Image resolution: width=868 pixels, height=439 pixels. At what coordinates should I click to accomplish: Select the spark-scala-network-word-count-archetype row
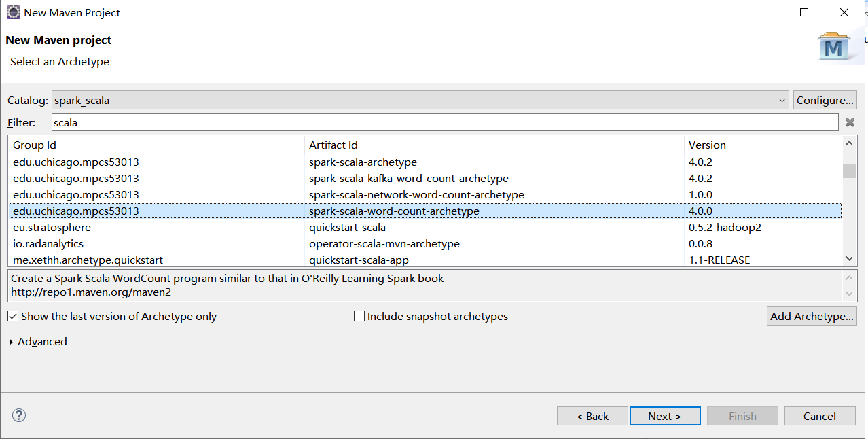tap(425, 194)
